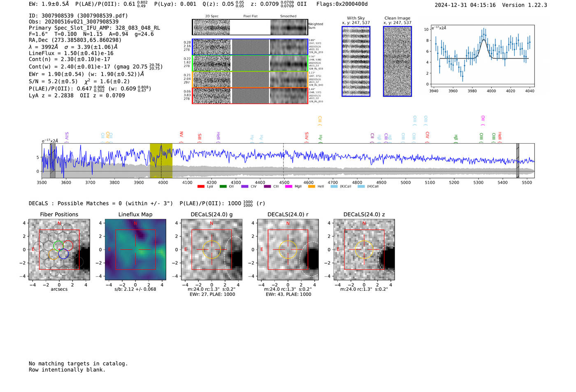Click the Version 1.22.3 label
Viewport: 576px width, 392px height.
[525, 5]
